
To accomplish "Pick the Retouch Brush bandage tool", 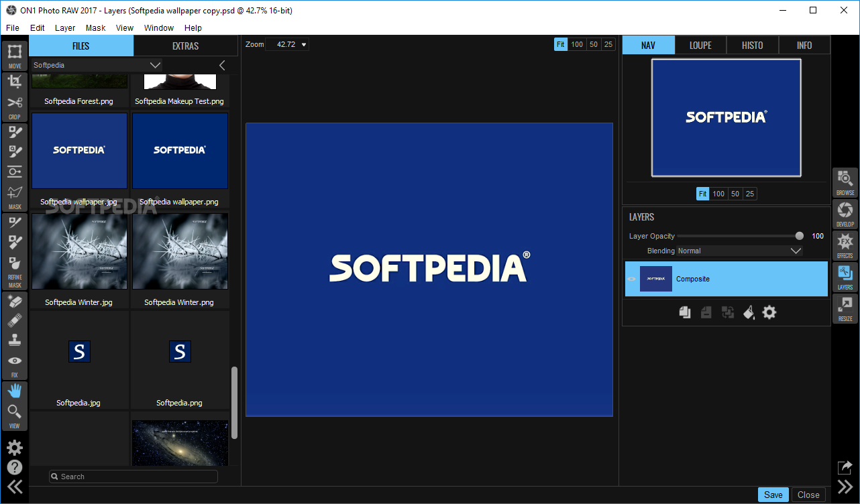I will [x=15, y=320].
